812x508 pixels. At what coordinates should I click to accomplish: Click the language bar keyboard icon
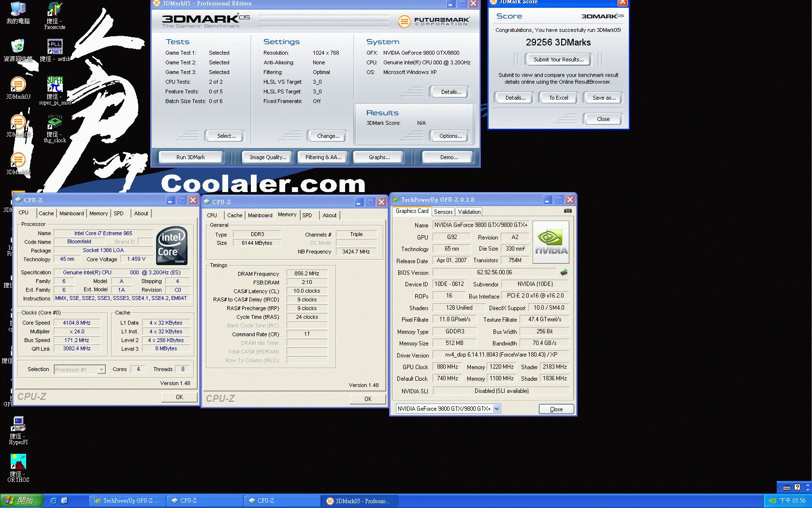[787, 488]
